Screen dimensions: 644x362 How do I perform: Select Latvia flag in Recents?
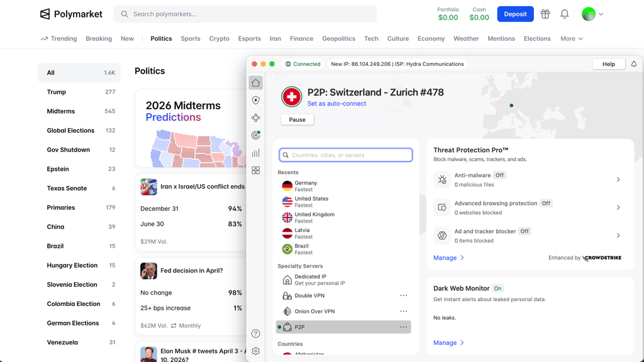(x=287, y=233)
